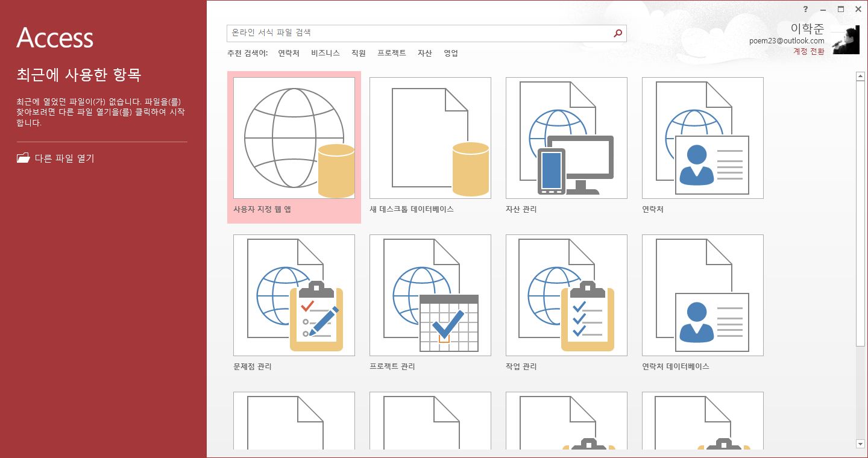Image resolution: width=868 pixels, height=458 pixels.
Task: Maximize the Access window
Action: pyautogui.click(x=841, y=9)
